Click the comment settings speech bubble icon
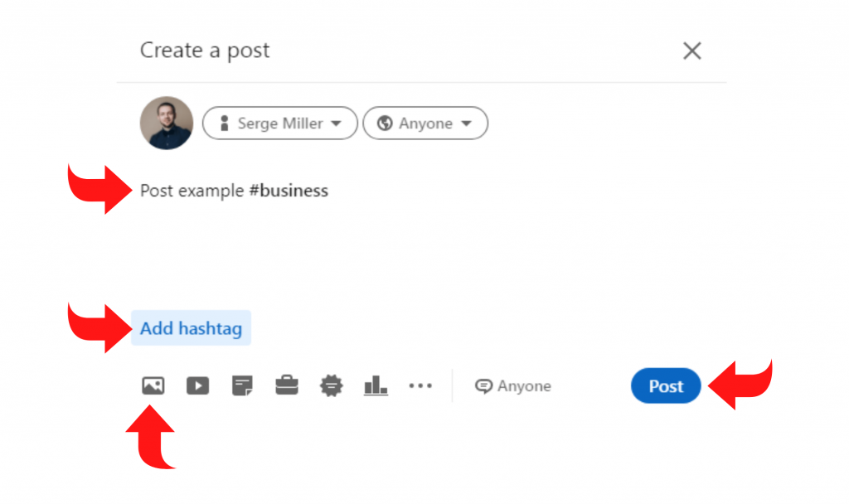Image resolution: width=849 pixels, height=504 pixels. point(484,385)
